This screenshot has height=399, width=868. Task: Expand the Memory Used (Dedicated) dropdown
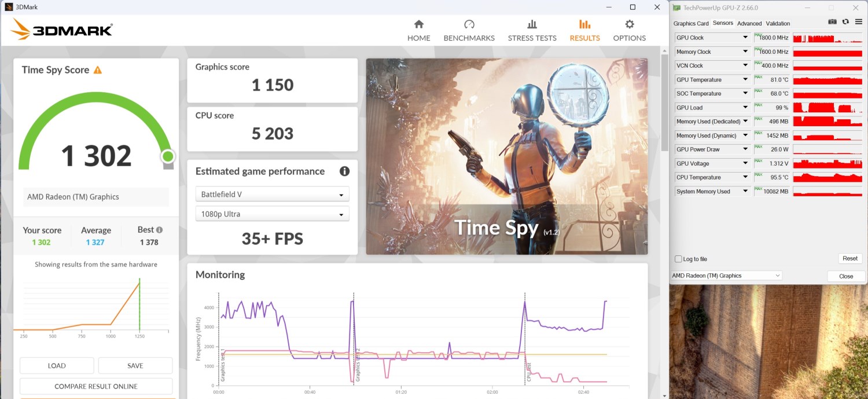(x=745, y=121)
